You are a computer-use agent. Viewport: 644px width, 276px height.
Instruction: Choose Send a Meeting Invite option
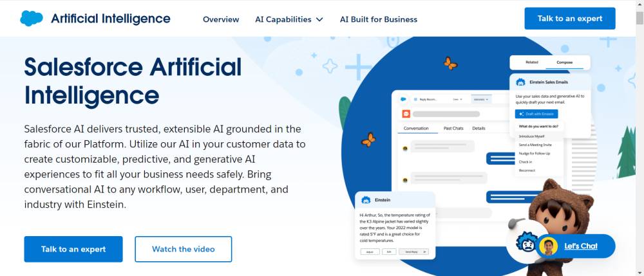pos(535,145)
